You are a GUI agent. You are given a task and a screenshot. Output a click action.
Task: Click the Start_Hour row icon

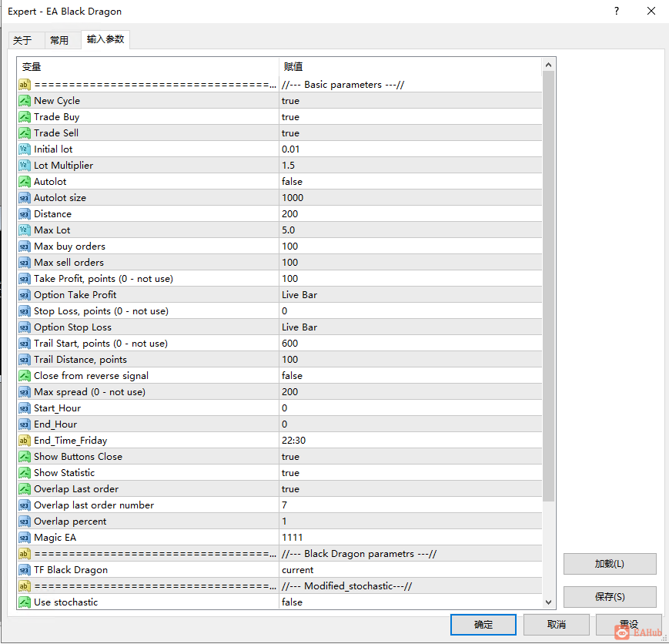25,409
